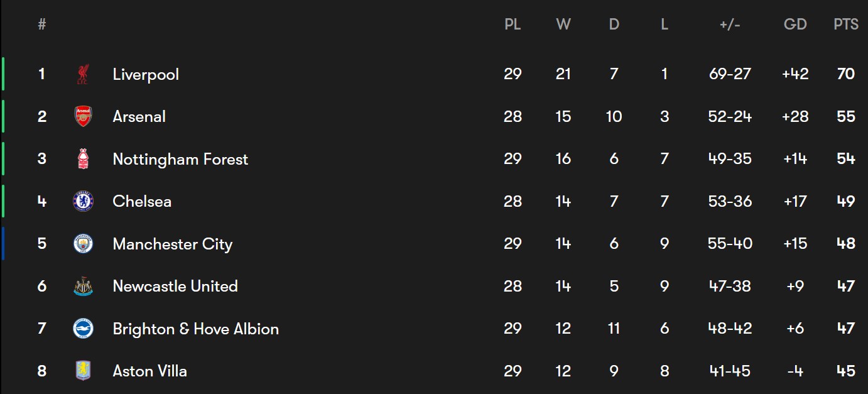Click Arsenal's 55 points value
Screen dimensions: 868x394
[x=846, y=116]
